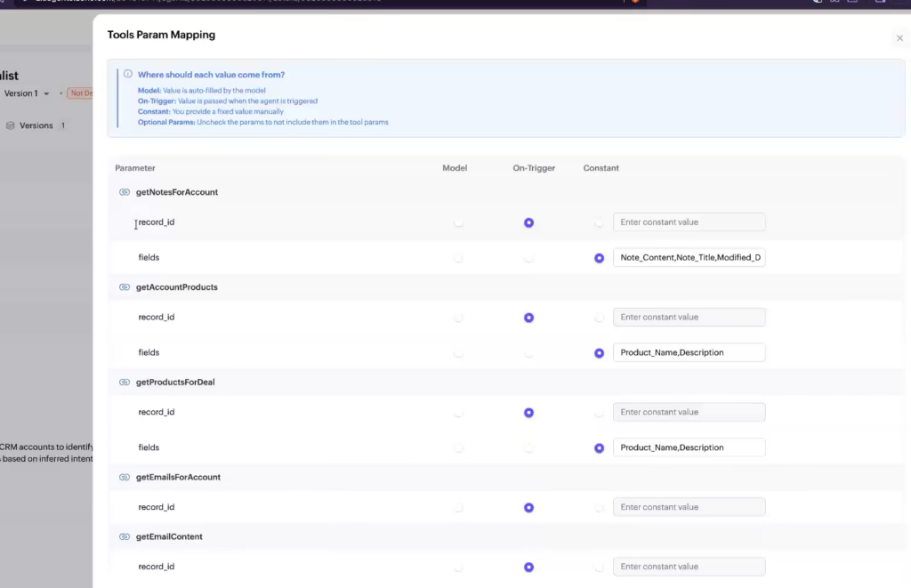Select Constant for getAccountProducts record_id
This screenshot has width=911, height=588.
point(599,318)
